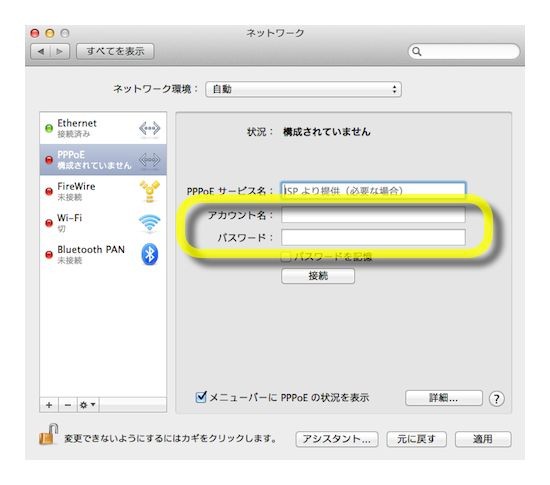Click the アシスタント button
The width and height of the screenshot is (550, 485).
pyautogui.click(x=337, y=439)
